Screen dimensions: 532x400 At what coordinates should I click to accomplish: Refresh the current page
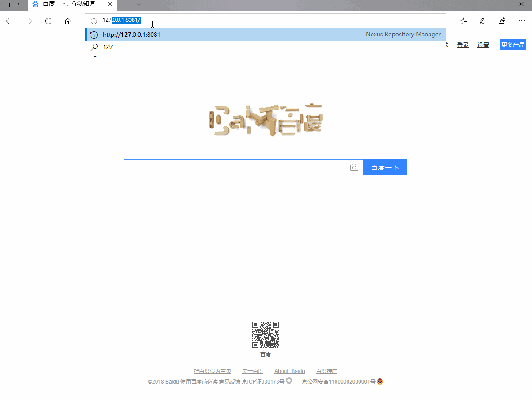(x=48, y=21)
